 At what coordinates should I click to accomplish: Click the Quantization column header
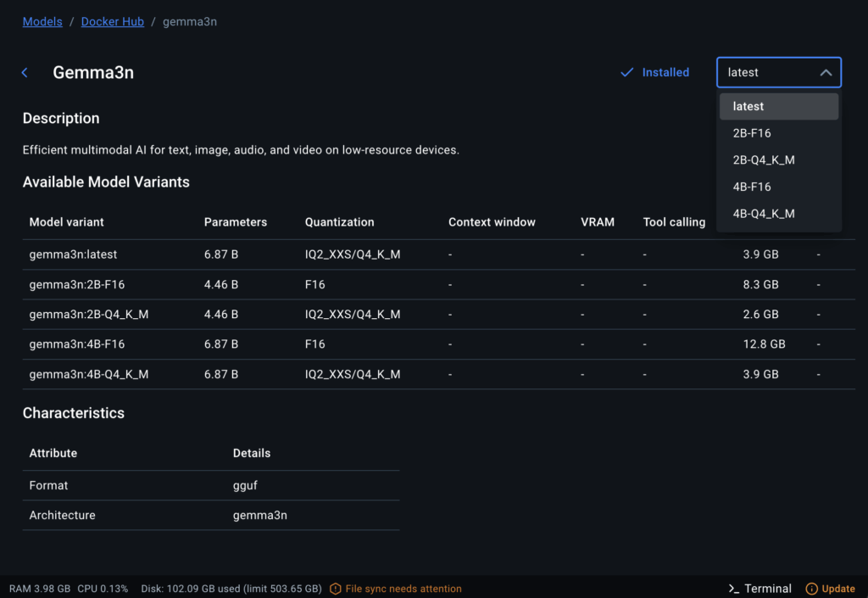click(339, 222)
